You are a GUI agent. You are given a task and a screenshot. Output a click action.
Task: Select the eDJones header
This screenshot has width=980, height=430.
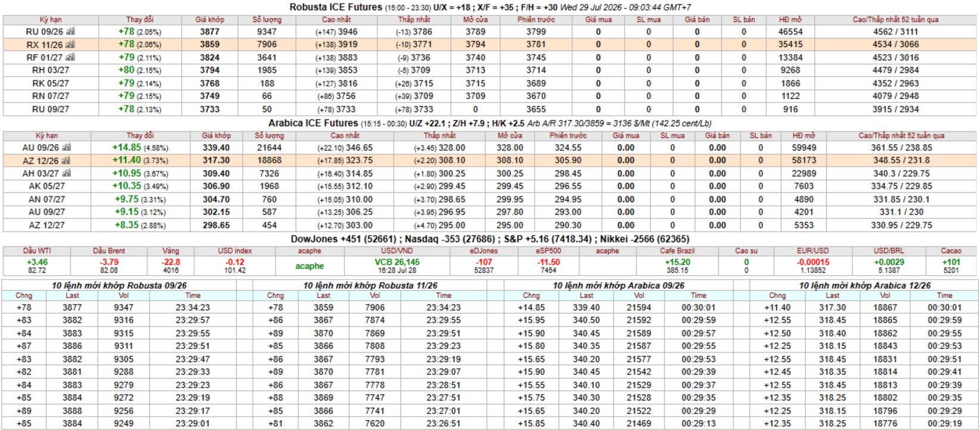484,251
